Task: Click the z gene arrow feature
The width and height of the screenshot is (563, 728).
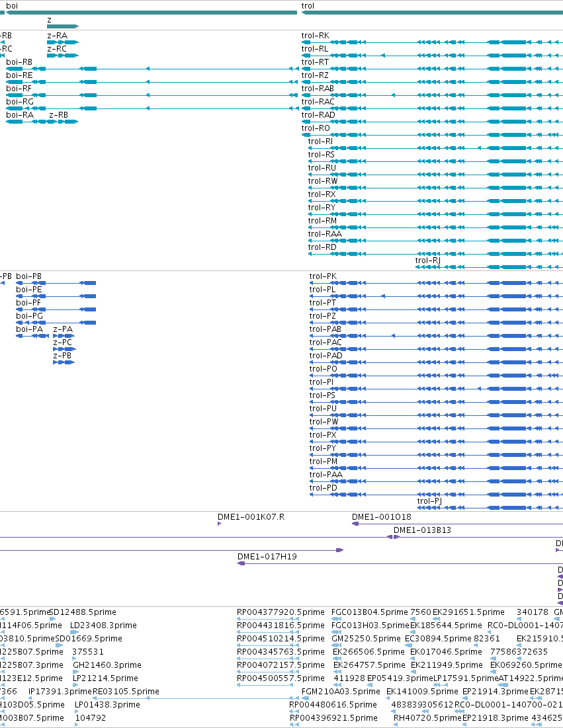Action: pyautogui.click(x=63, y=26)
